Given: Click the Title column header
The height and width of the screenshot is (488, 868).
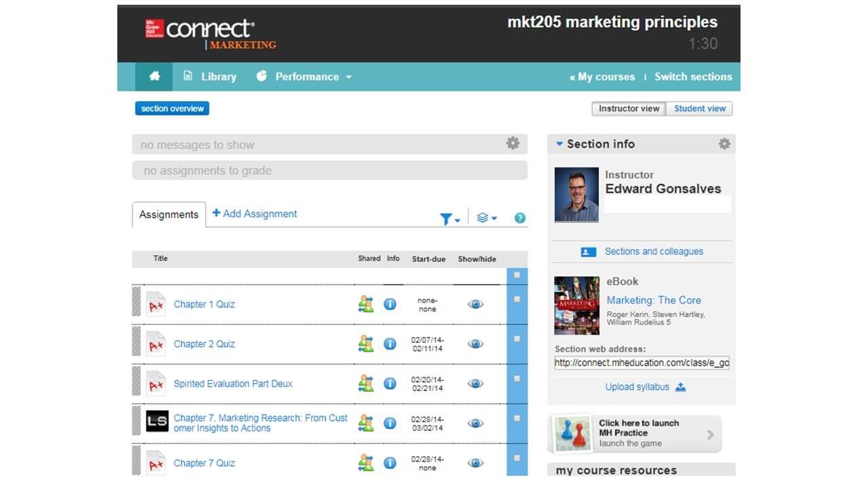Looking at the screenshot, I should (161, 258).
